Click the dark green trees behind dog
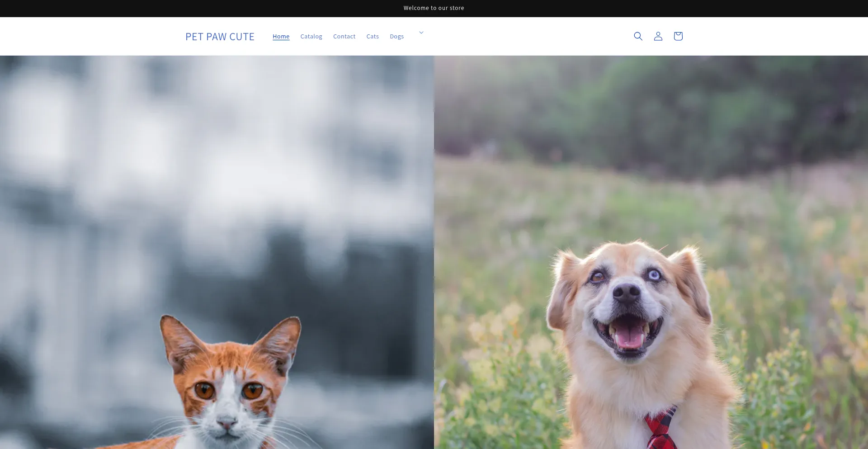This screenshot has height=449, width=868. point(678,104)
